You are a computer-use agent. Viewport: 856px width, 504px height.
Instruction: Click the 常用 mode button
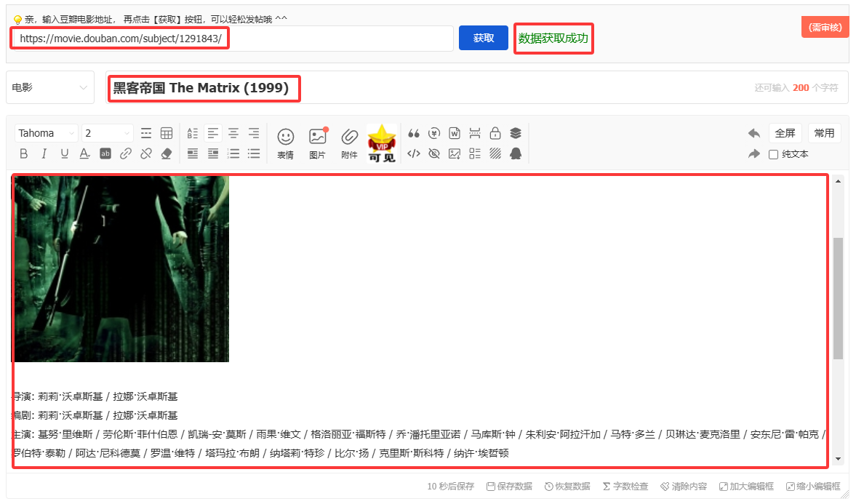tap(824, 133)
